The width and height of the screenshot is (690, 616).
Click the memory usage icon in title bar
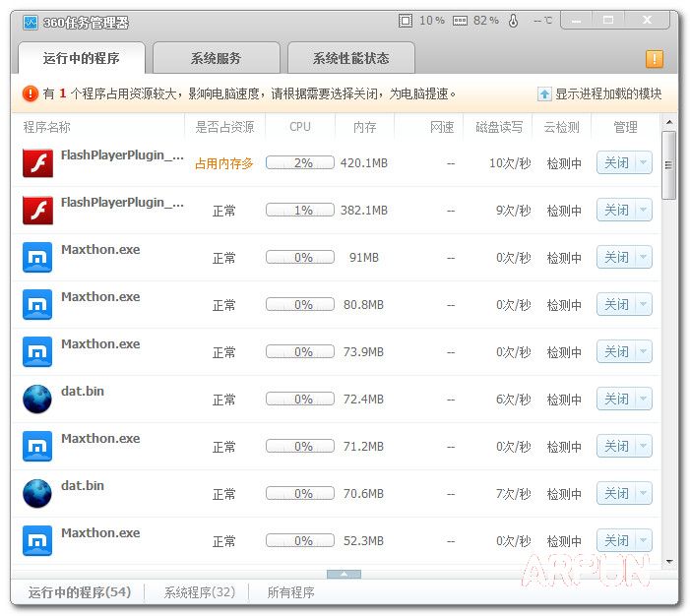point(460,21)
